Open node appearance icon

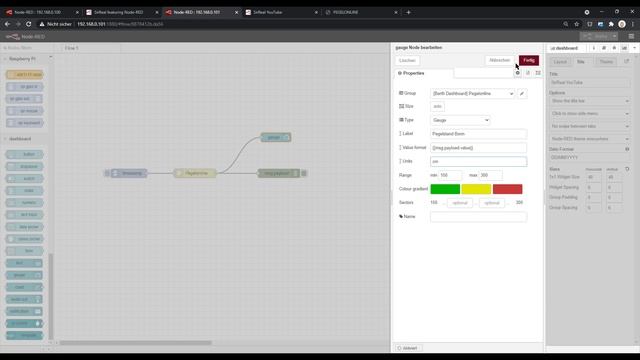[x=538, y=73]
